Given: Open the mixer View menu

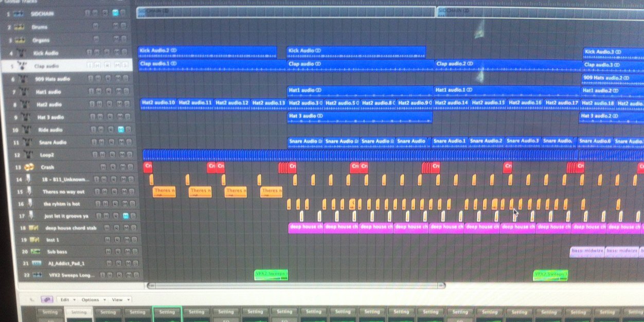Looking at the screenshot, I should point(120,299).
